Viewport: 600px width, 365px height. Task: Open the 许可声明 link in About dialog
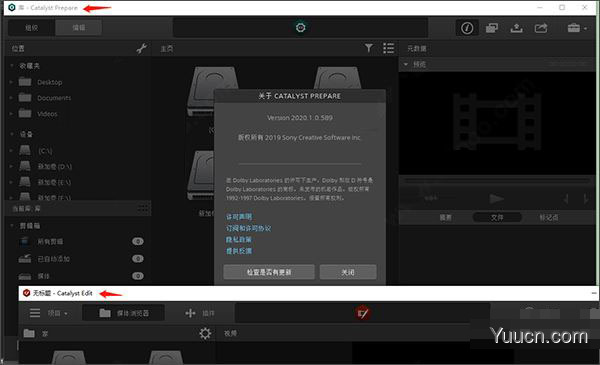click(239, 217)
